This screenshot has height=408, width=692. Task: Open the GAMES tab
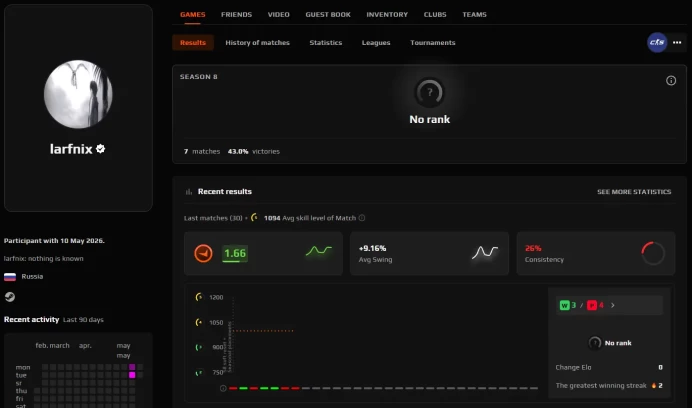tap(192, 15)
